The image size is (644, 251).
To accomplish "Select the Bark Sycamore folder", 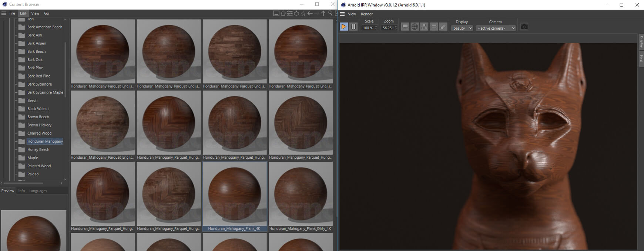I will [x=40, y=84].
